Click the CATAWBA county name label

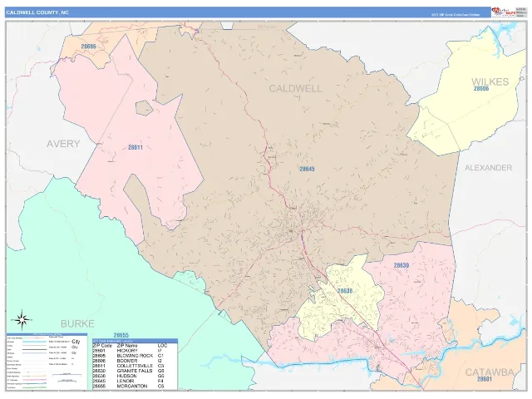pos(490,372)
